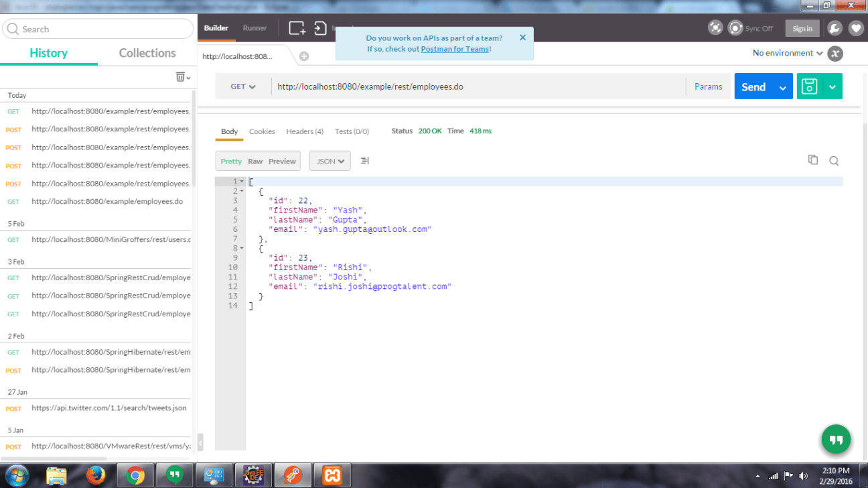Screen dimensions: 868x488
Task: Open XAMPP from the taskbar
Action: 333,475
